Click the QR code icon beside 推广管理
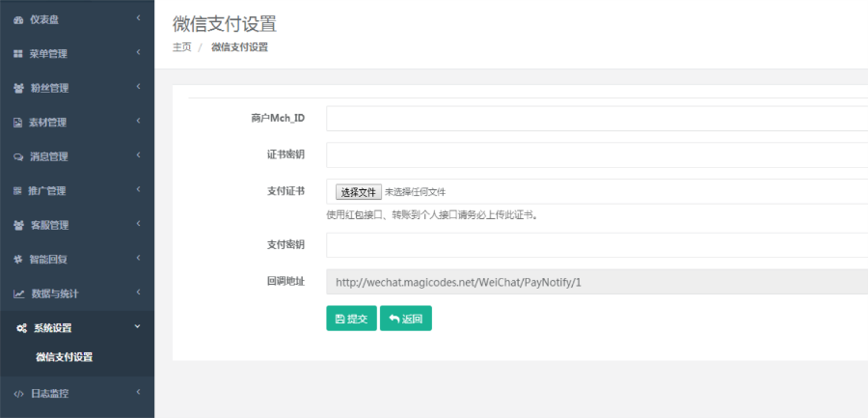The image size is (868, 418). [x=17, y=191]
